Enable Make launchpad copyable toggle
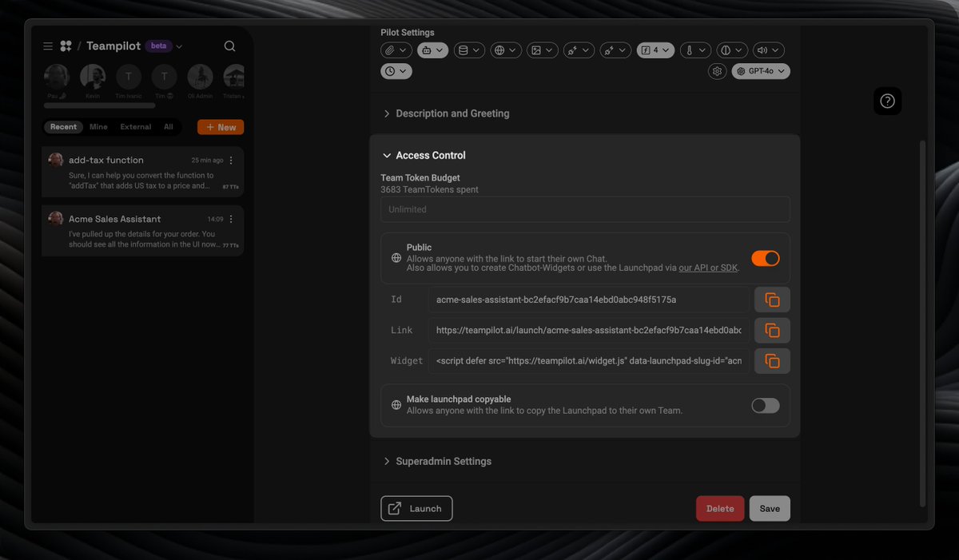 (x=765, y=405)
